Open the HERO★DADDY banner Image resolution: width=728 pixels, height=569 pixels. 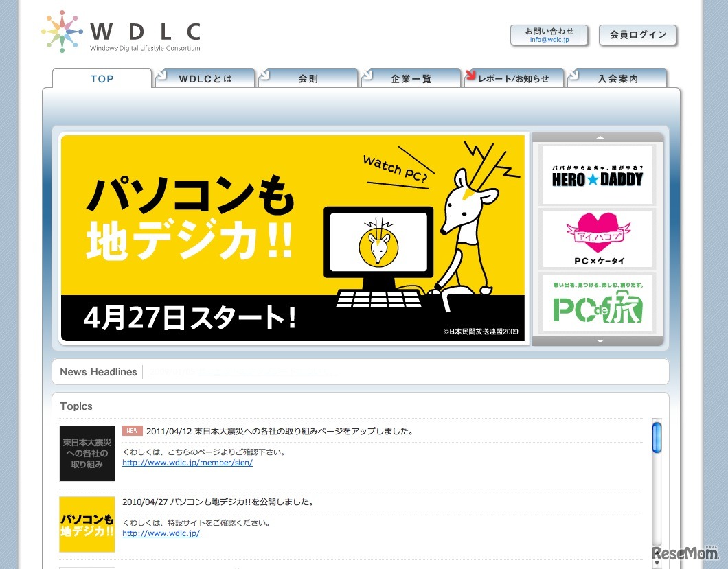pos(598,174)
